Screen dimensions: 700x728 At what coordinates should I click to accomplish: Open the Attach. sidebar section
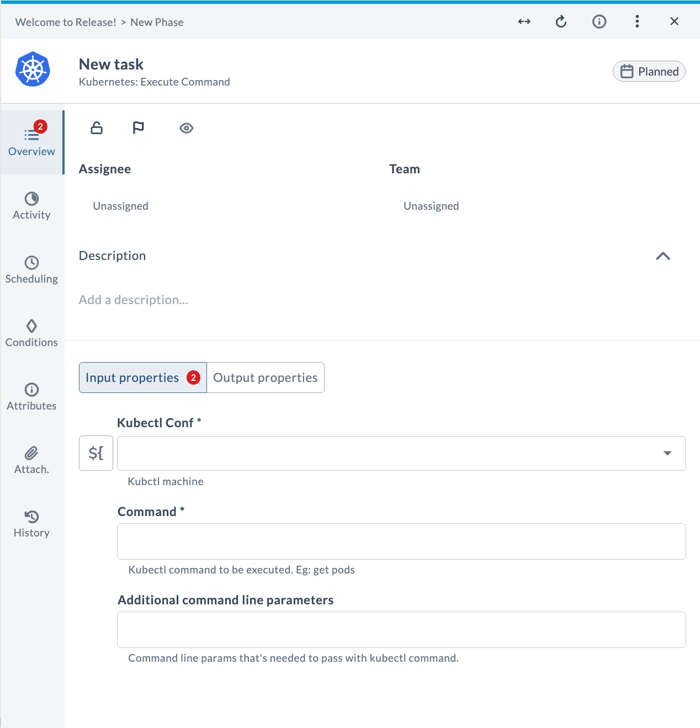point(31,460)
